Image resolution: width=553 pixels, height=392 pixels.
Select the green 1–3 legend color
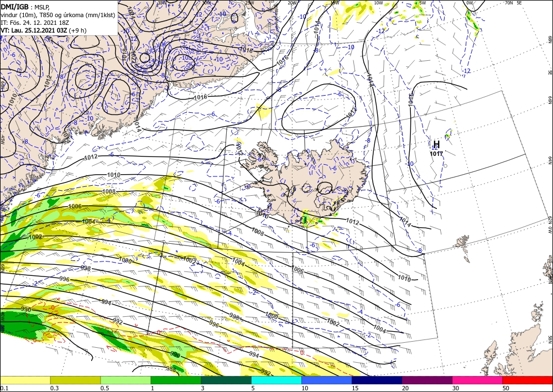[176, 380]
